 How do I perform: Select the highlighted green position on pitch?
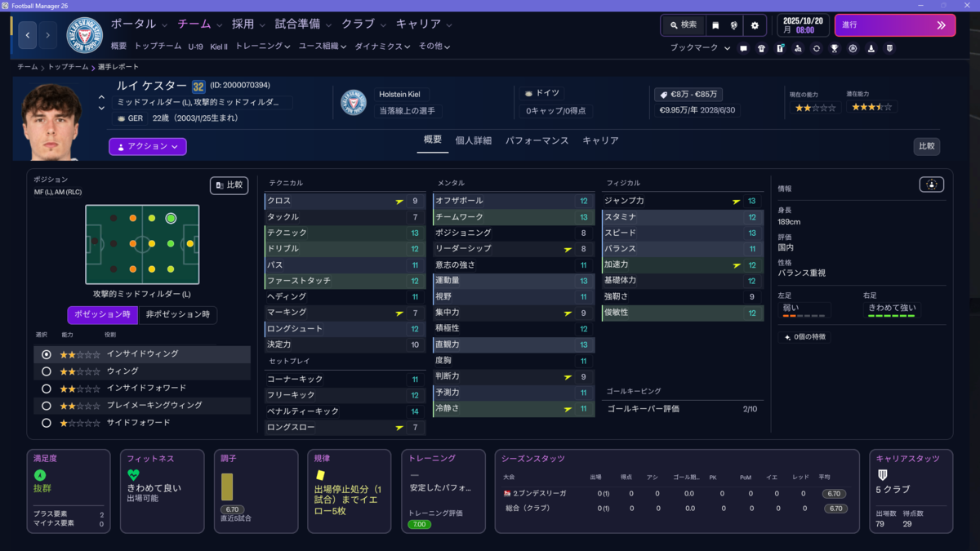pyautogui.click(x=171, y=218)
